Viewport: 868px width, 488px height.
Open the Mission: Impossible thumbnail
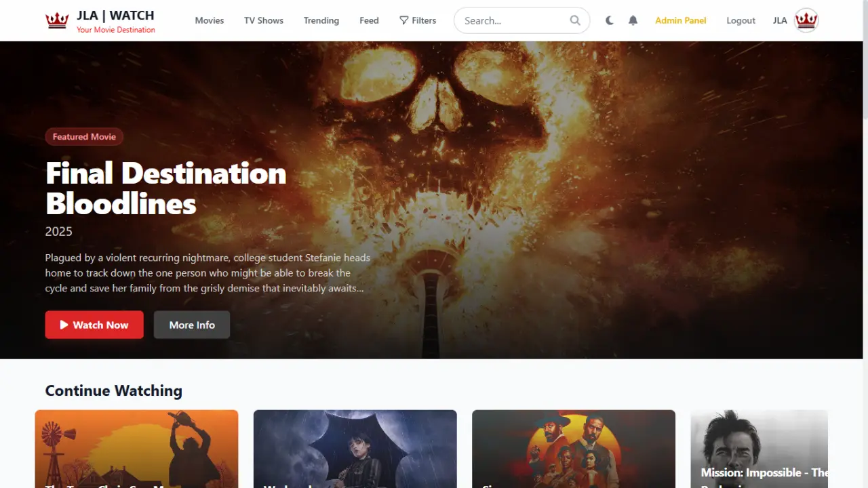pyautogui.click(x=759, y=449)
